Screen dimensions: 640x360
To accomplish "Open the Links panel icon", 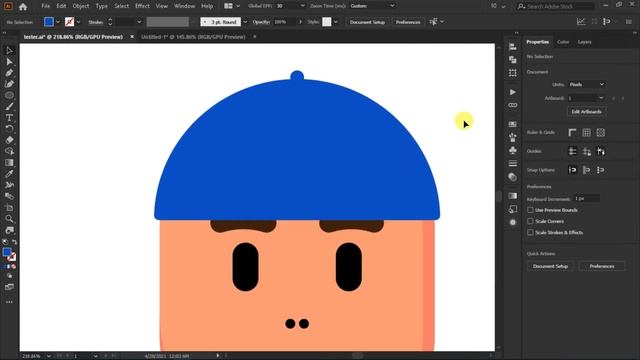I will tap(513, 105).
